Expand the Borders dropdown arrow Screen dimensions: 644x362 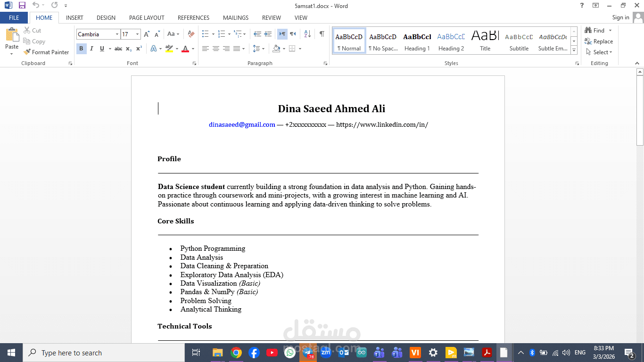[x=300, y=49]
